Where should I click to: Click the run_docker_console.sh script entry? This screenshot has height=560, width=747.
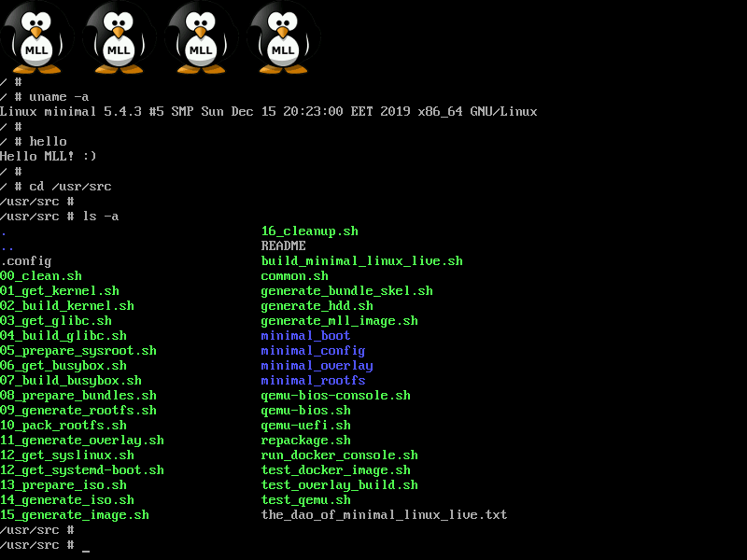coord(339,455)
